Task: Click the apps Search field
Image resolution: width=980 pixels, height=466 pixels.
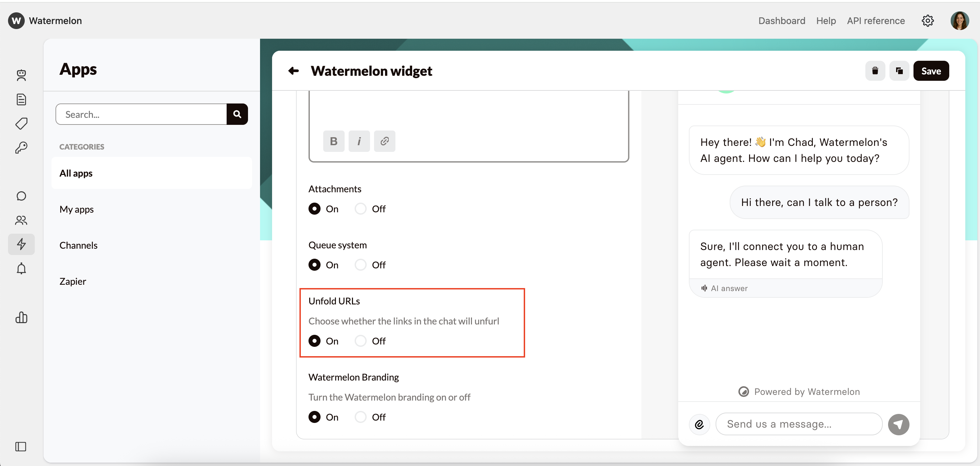Action: point(141,114)
